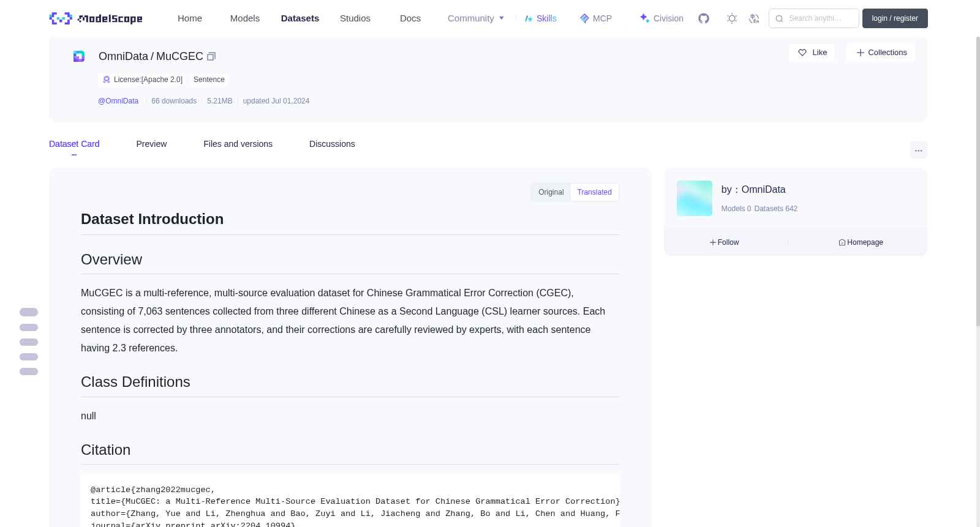The width and height of the screenshot is (980, 527).
Task: Select the Dataset Card tab
Action: [74, 144]
